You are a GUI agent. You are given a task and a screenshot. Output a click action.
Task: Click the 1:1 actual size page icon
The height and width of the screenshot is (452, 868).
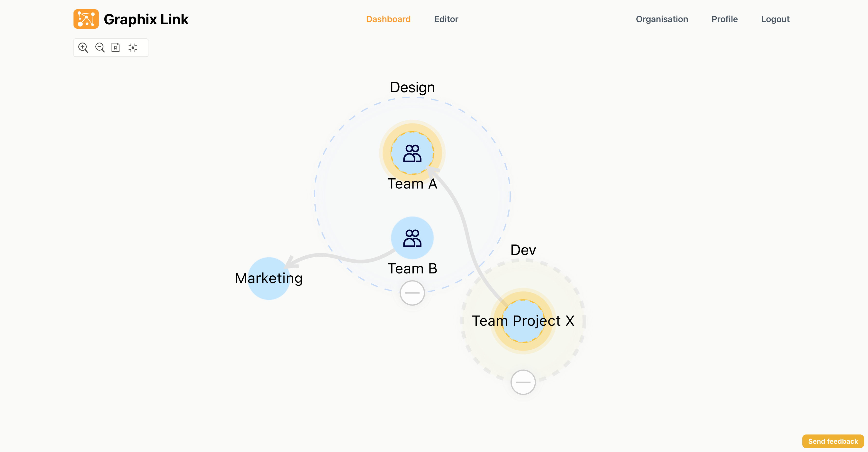[x=116, y=47]
